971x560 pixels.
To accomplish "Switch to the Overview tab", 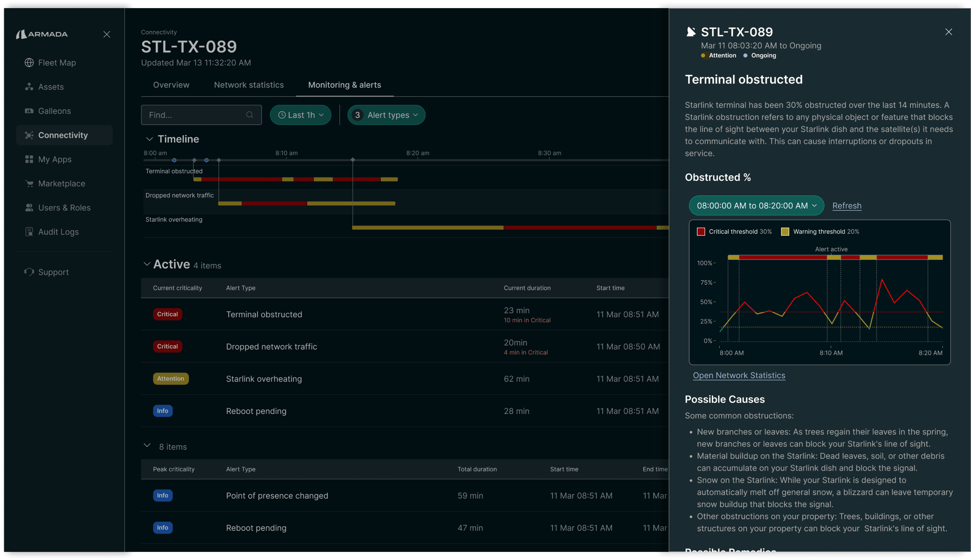I will (171, 85).
